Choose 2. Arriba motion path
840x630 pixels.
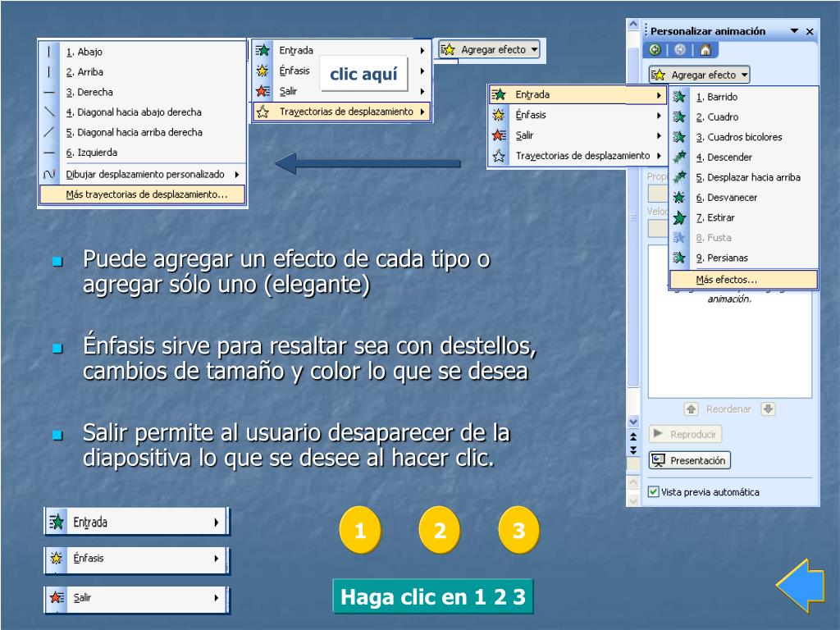point(84,72)
